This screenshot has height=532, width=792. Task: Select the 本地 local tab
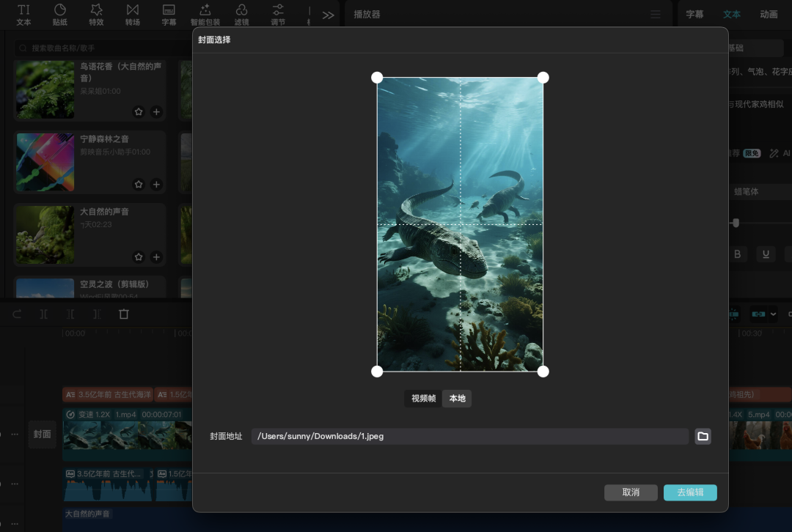(457, 399)
